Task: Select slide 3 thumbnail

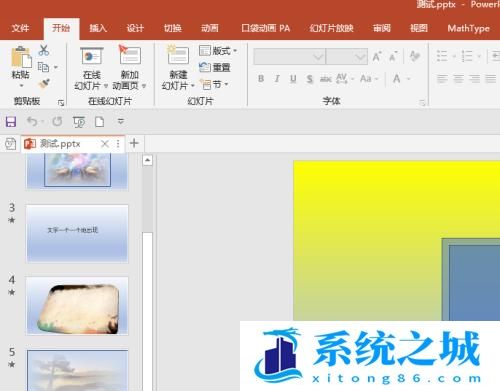Action: click(x=77, y=234)
